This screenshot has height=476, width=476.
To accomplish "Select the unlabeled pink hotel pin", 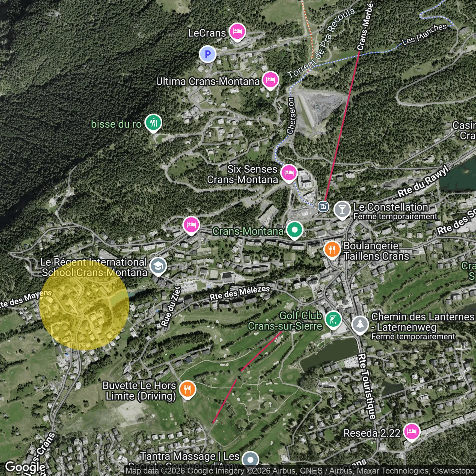I will (191, 225).
